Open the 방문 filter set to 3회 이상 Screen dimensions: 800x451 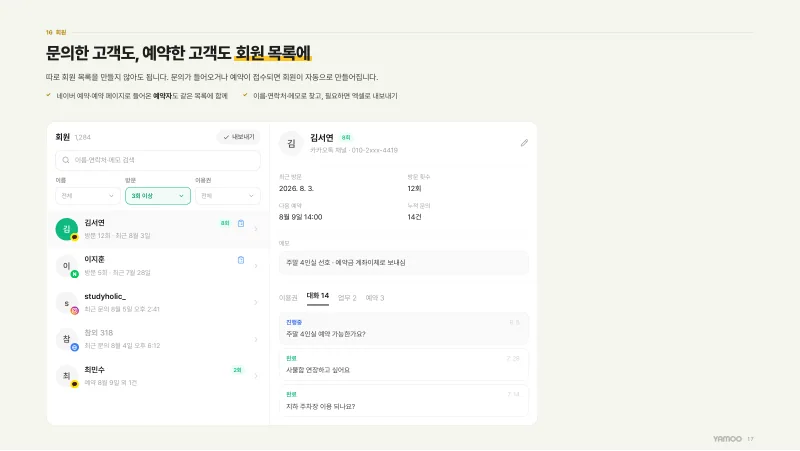(x=158, y=196)
